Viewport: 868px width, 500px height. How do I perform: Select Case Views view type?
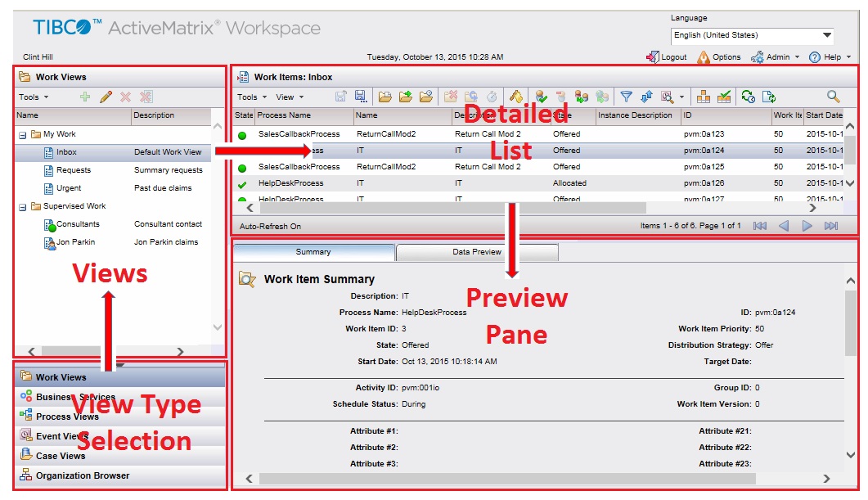120,456
